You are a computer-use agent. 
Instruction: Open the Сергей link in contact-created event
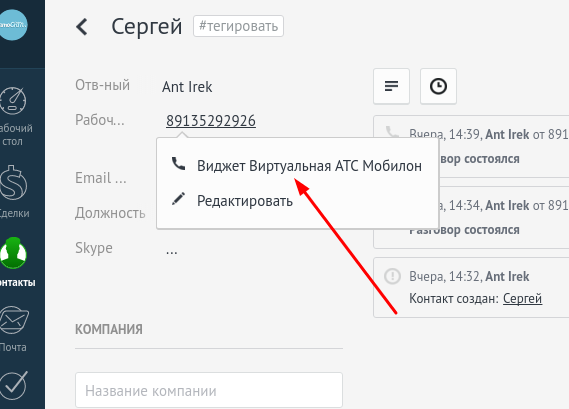tap(522, 299)
